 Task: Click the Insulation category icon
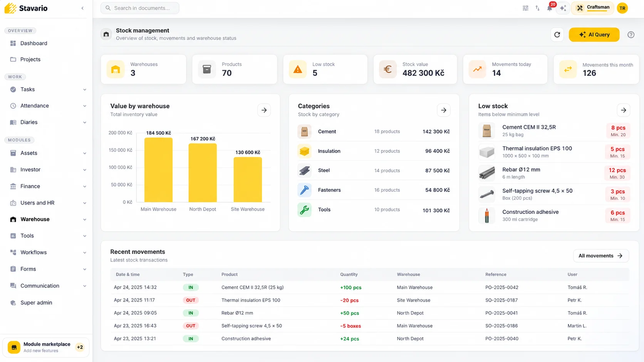[x=304, y=151]
